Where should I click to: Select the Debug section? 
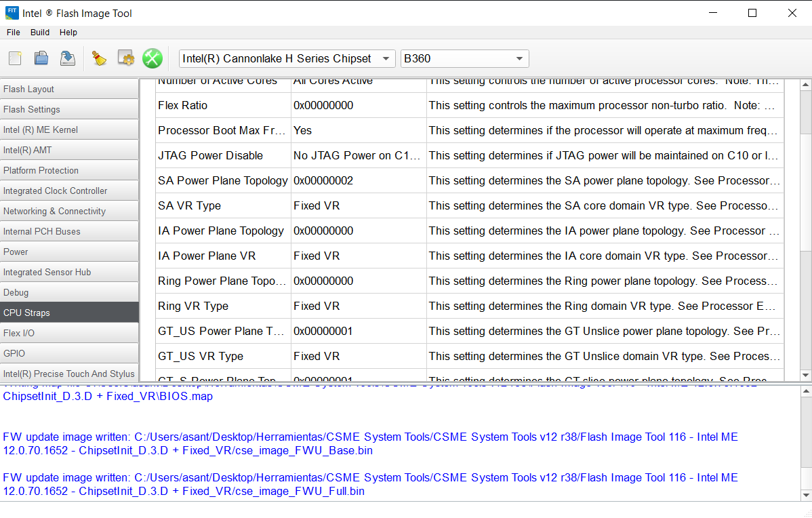[69, 292]
